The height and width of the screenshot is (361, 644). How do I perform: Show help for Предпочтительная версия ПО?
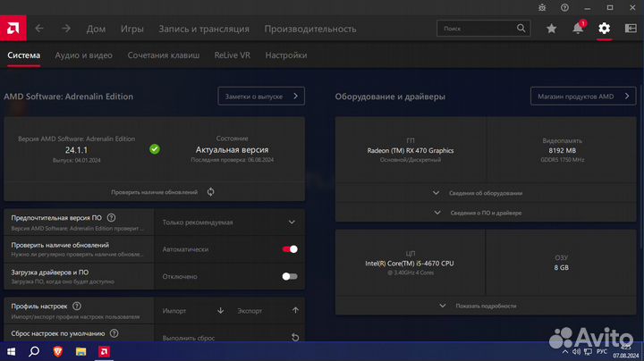(x=111, y=218)
